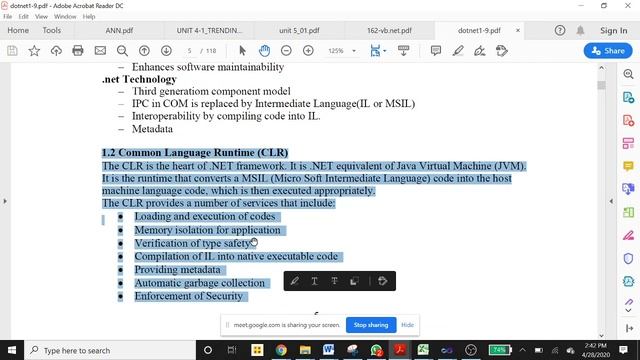Open zoom level dropdown arrow
The height and width of the screenshot is (360, 640).
[x=354, y=51]
